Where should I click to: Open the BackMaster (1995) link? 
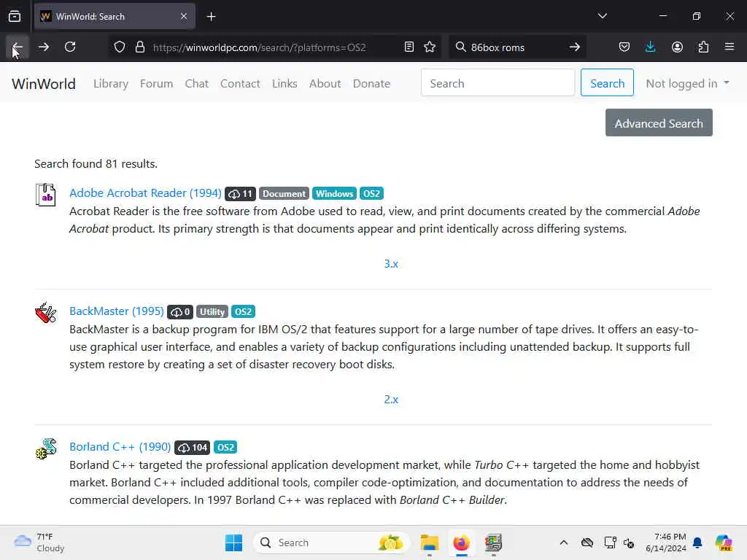click(x=117, y=311)
